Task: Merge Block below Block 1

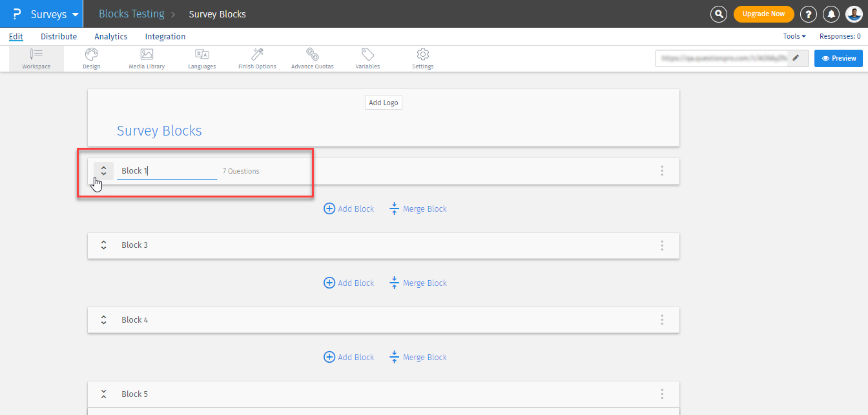Action: coord(418,209)
